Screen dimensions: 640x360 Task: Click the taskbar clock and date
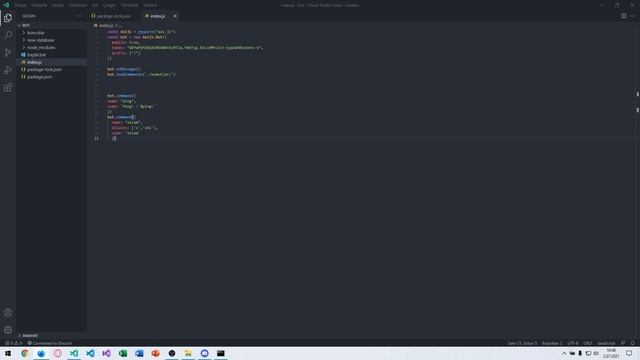(611, 353)
